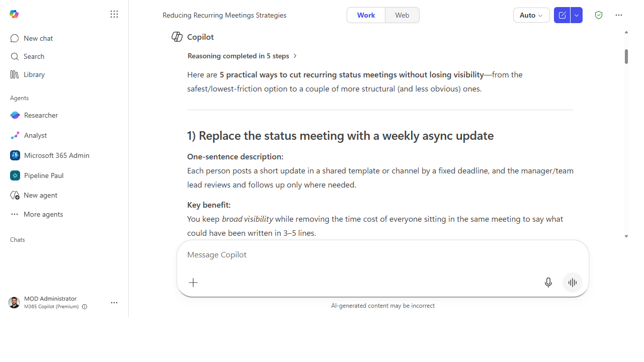Click MOD Administrator profile picture

click(x=14, y=302)
